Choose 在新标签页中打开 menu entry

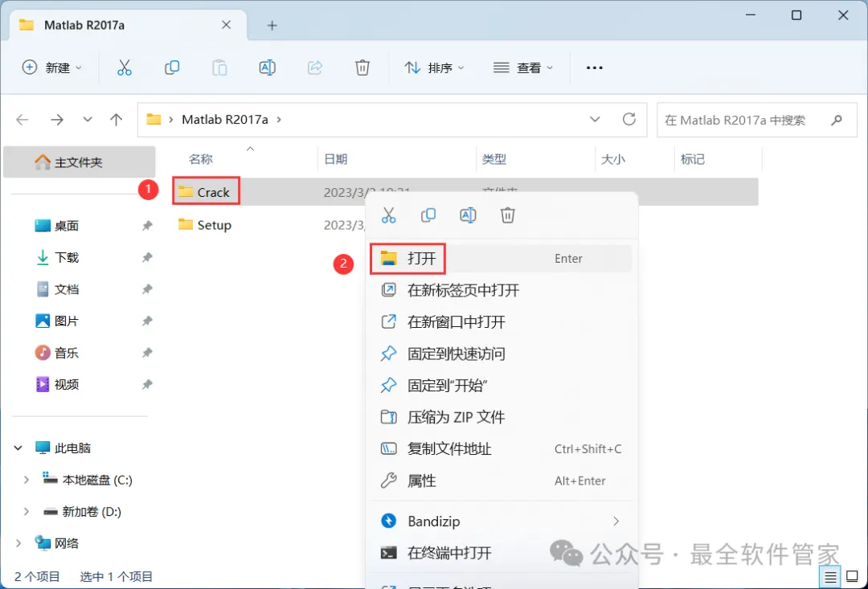pos(501,290)
